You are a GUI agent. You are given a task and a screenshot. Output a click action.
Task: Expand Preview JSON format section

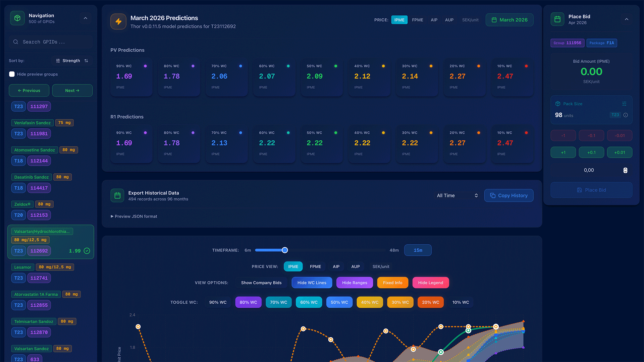point(134,216)
